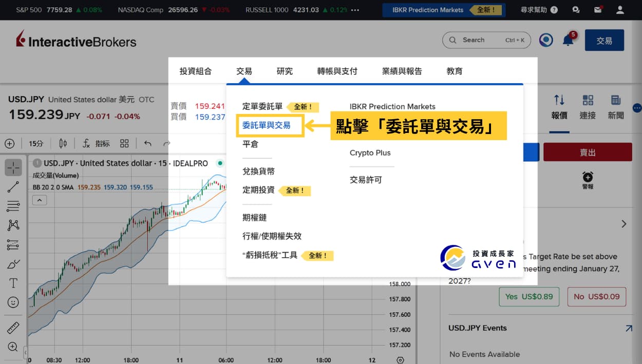Select the crosshair cursor tool
Screen dimensions: 642x364
pyautogui.click(x=13, y=167)
